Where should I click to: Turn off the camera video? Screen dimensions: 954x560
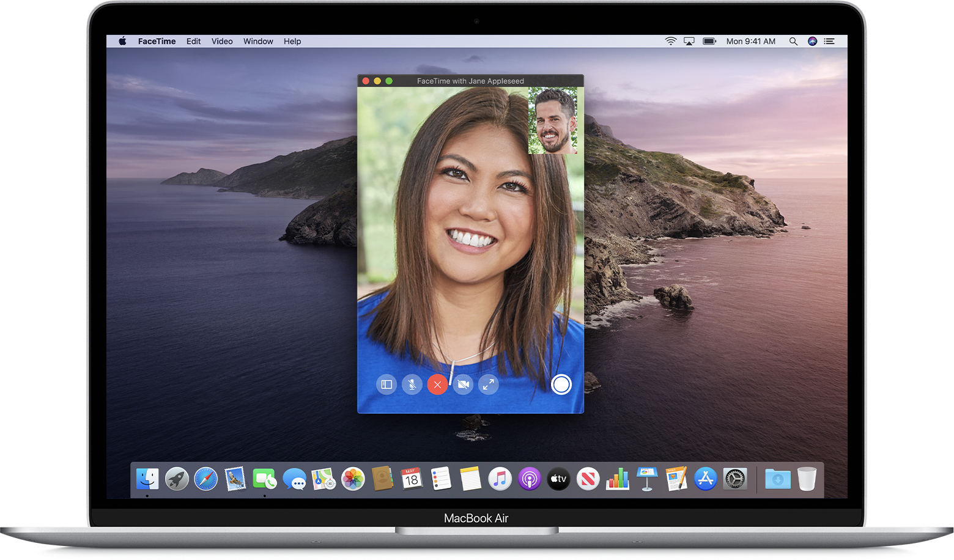pos(464,385)
